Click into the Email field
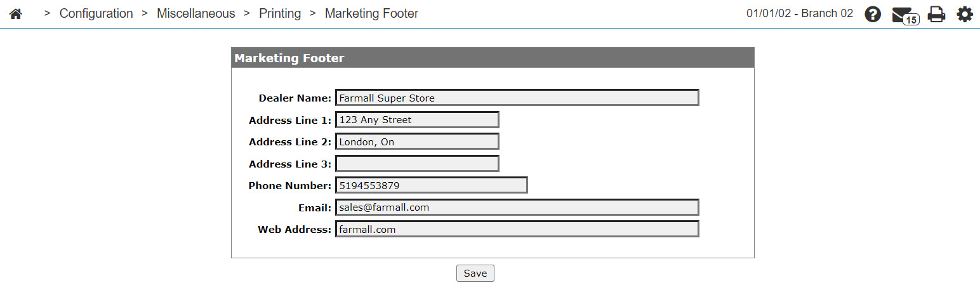 pos(517,208)
